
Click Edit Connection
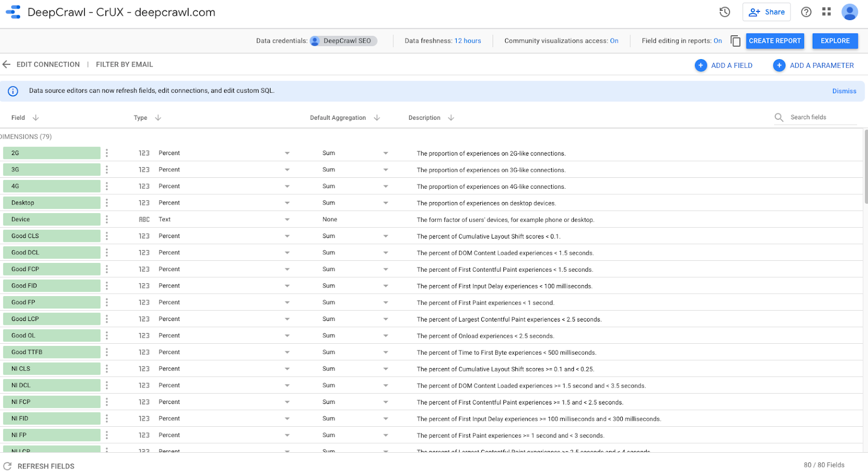[48, 64]
